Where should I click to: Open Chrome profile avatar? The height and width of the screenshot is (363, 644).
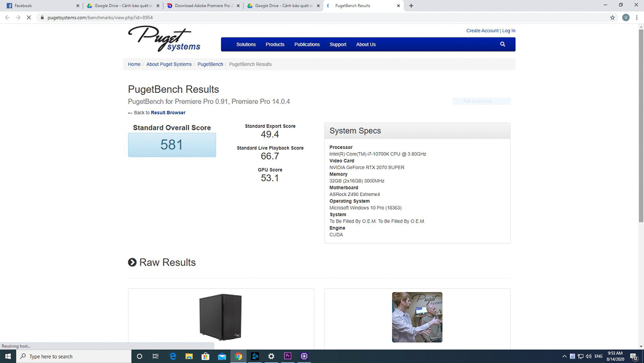click(625, 17)
